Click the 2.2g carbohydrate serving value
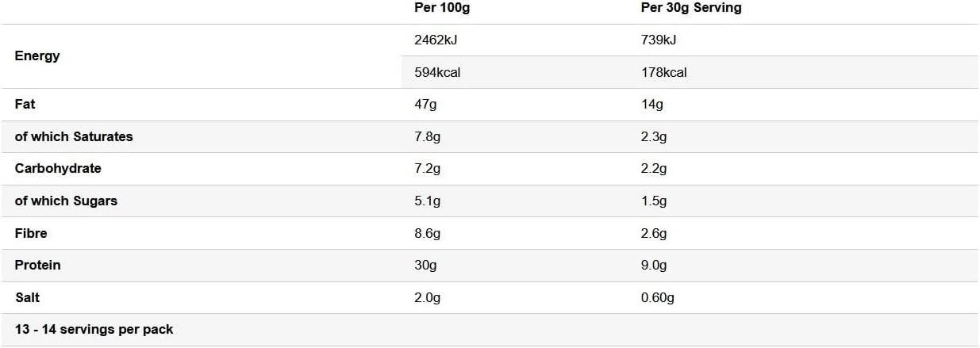The width and height of the screenshot is (980, 348). (654, 169)
